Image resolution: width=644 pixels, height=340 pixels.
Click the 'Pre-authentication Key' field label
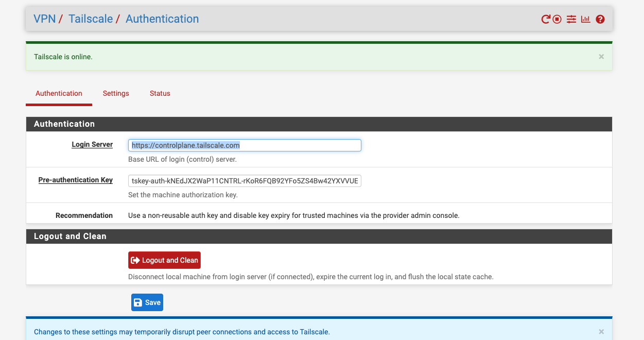point(76,180)
